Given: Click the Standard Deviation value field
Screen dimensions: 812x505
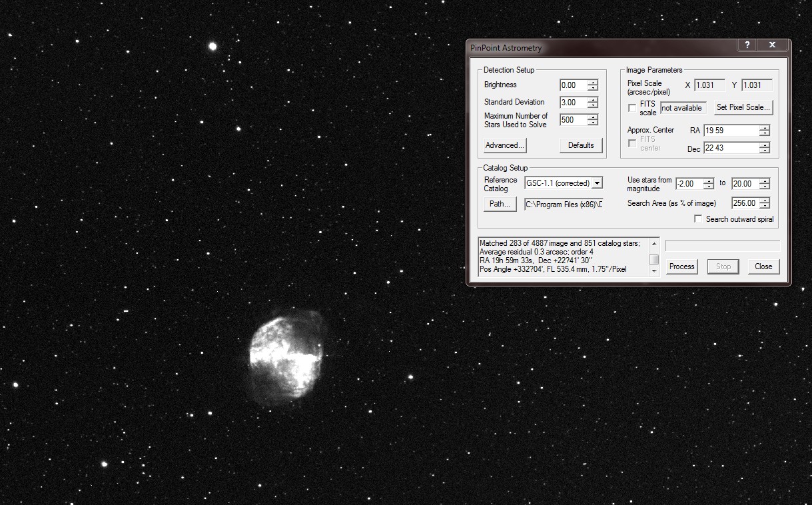Looking at the screenshot, I should click(574, 103).
